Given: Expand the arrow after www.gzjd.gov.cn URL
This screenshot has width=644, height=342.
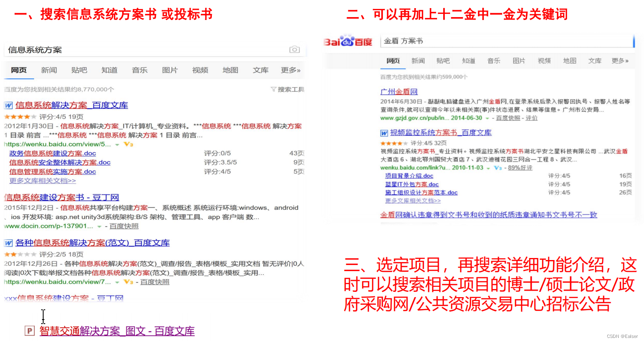Looking at the screenshot, I should 487,118.
